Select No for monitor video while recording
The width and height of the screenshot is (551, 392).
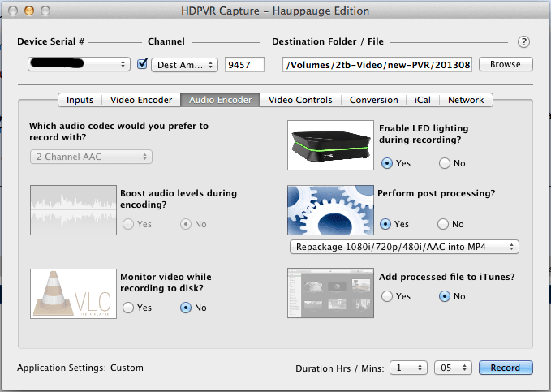click(186, 308)
